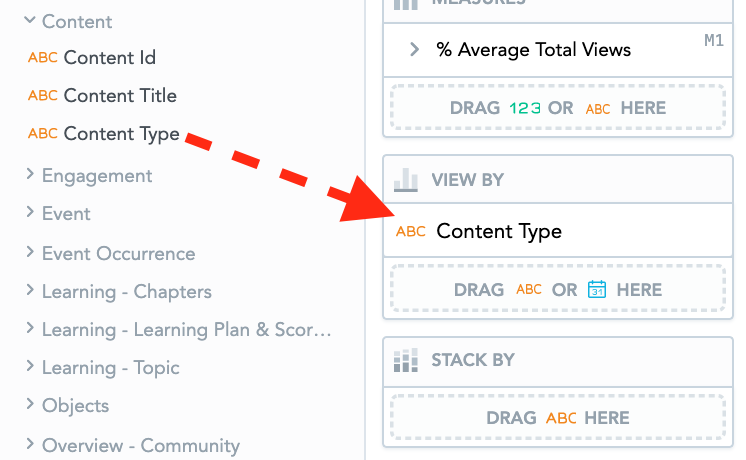
Task: Click ABC icon next to Content Type attribute
Action: click(x=43, y=134)
